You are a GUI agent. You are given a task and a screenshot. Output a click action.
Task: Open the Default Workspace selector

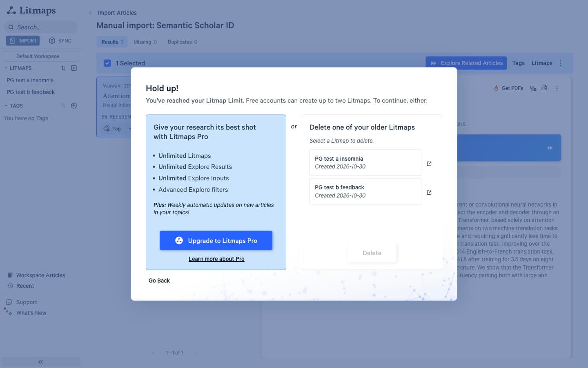click(x=41, y=56)
